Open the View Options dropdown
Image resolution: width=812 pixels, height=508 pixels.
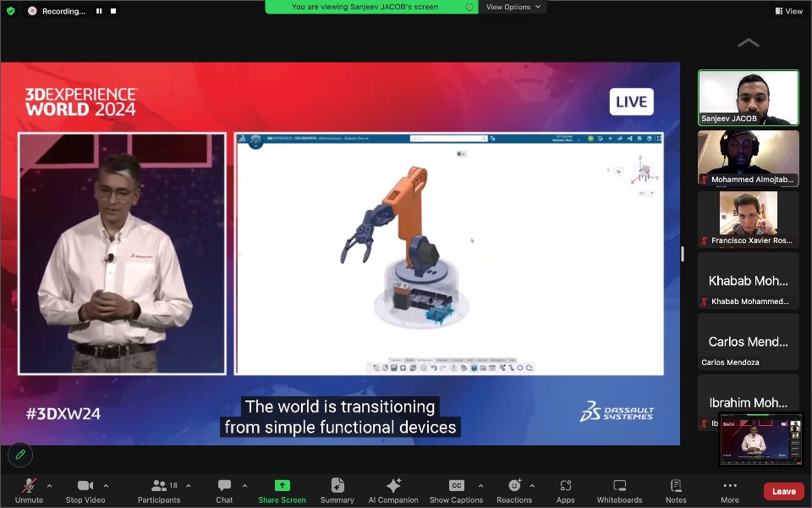513,7
